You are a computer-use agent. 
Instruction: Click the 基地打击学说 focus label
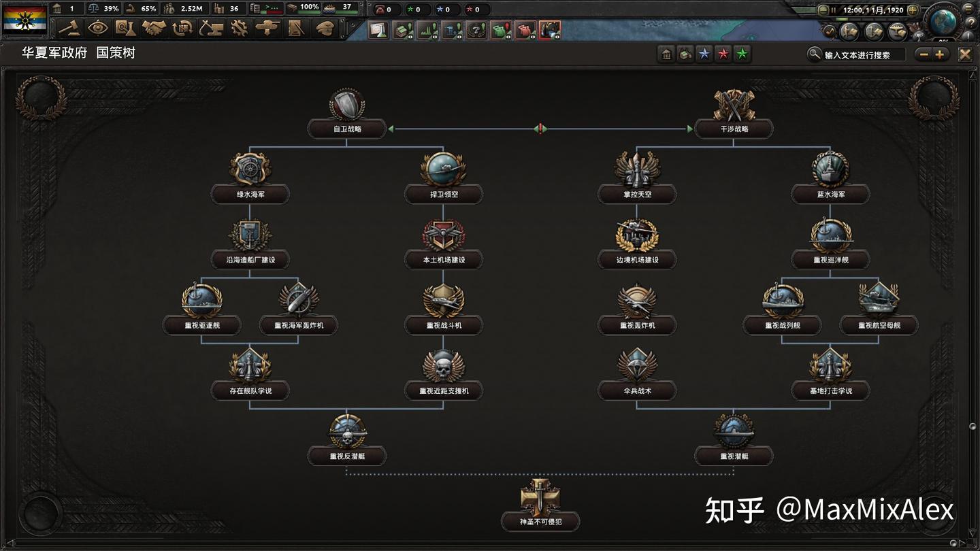[831, 390]
